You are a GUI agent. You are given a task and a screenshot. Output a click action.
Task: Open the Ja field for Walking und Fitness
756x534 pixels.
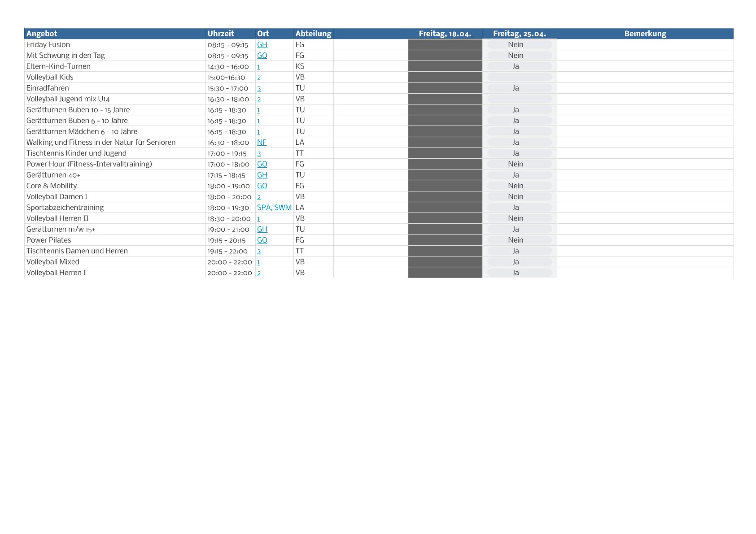[x=520, y=143]
